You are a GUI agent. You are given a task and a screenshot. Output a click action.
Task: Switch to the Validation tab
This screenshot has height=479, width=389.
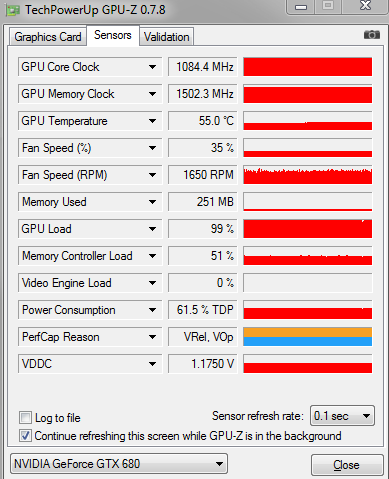click(x=166, y=37)
